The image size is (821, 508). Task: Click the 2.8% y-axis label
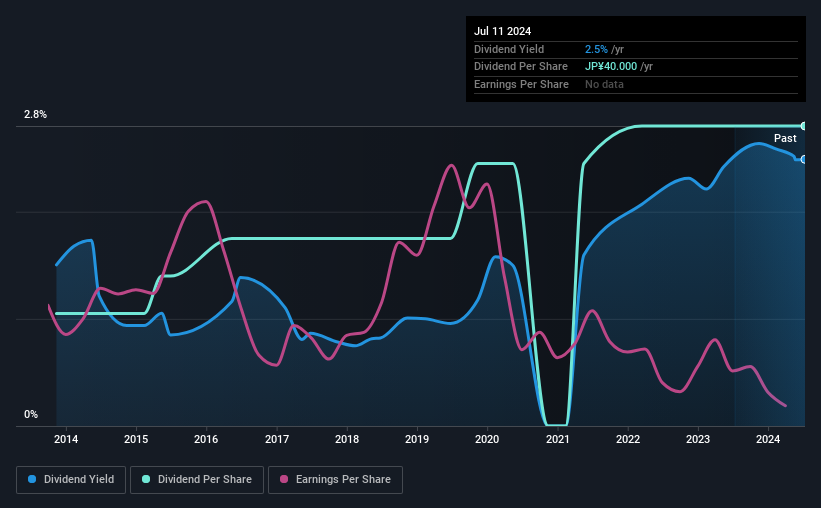(36, 115)
